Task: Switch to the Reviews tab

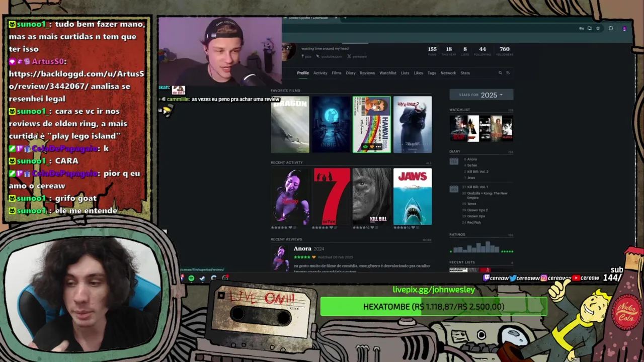Action: point(367,73)
